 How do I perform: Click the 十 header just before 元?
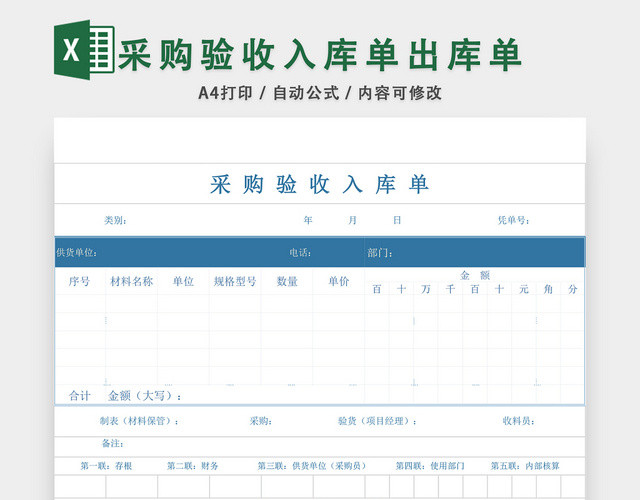click(x=499, y=289)
